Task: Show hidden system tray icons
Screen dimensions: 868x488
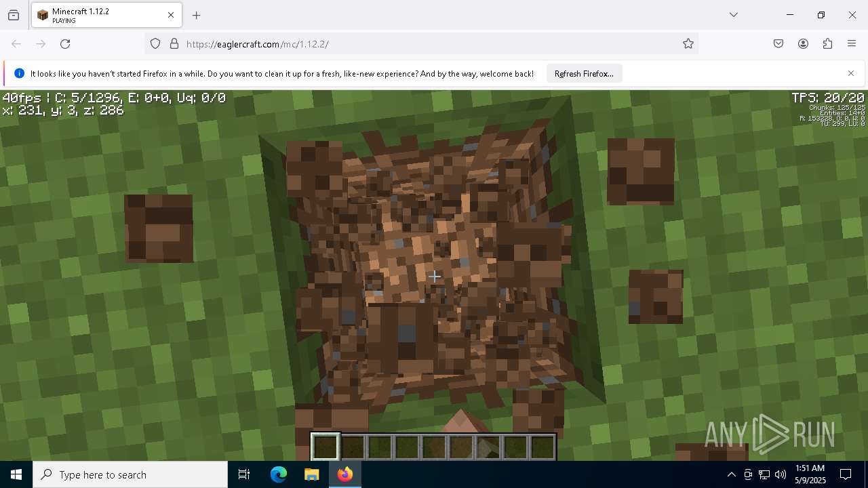Action: 731,474
